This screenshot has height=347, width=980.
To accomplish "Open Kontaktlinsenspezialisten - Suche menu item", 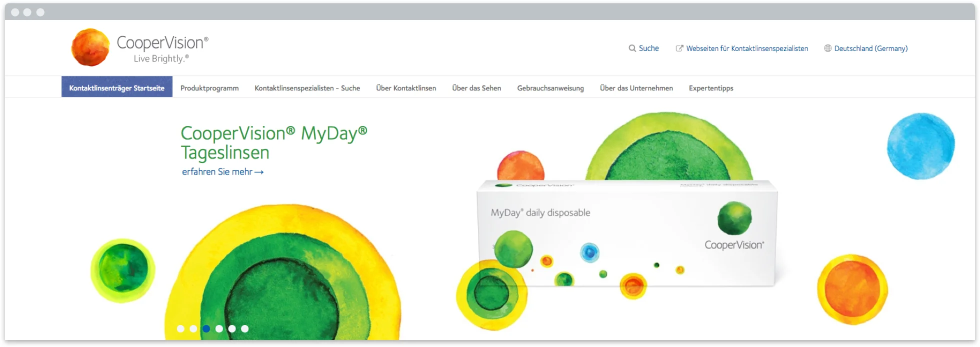I will 307,88.
